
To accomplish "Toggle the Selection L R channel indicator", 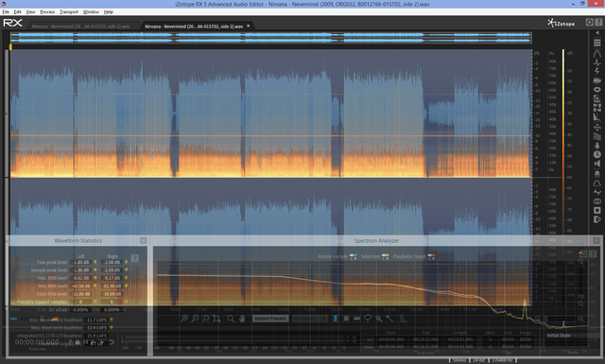I will [385, 257].
